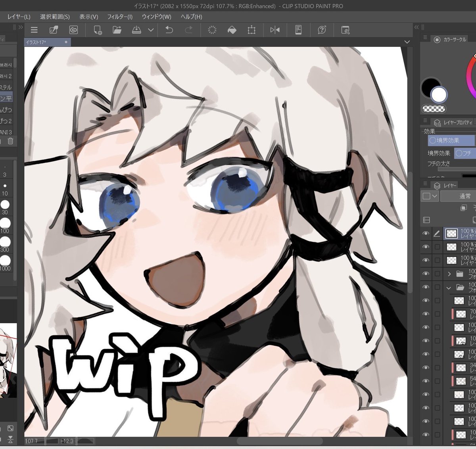The image size is (476, 449).
Task: Hide the collapsed folder layer via its eye
Action: 426,274
